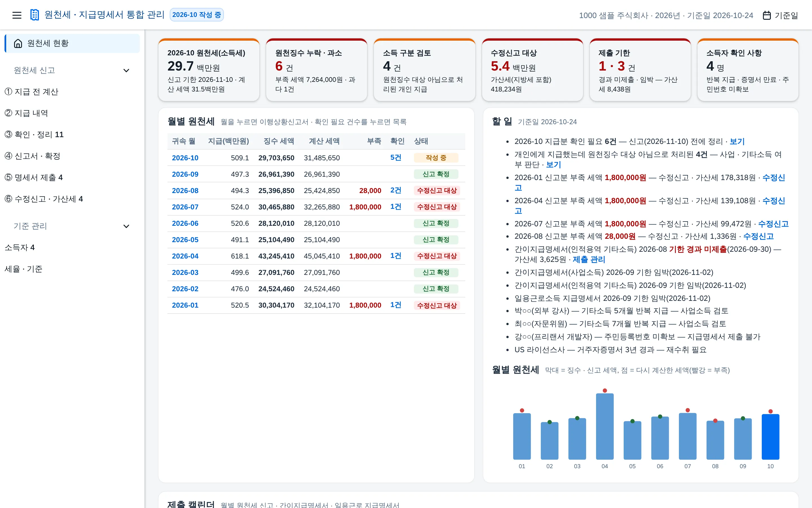Click the 기준일 date button
Screen dimensions: 812x508
tap(780, 16)
